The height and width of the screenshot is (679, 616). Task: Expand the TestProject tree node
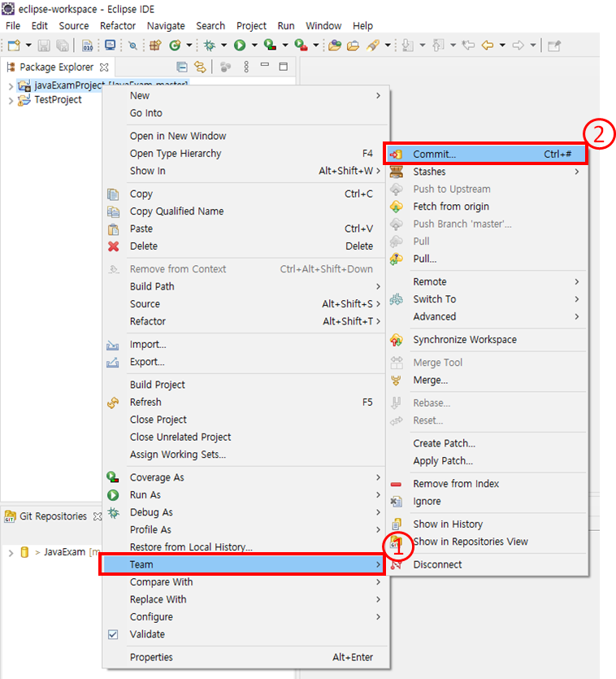pyautogui.click(x=11, y=101)
